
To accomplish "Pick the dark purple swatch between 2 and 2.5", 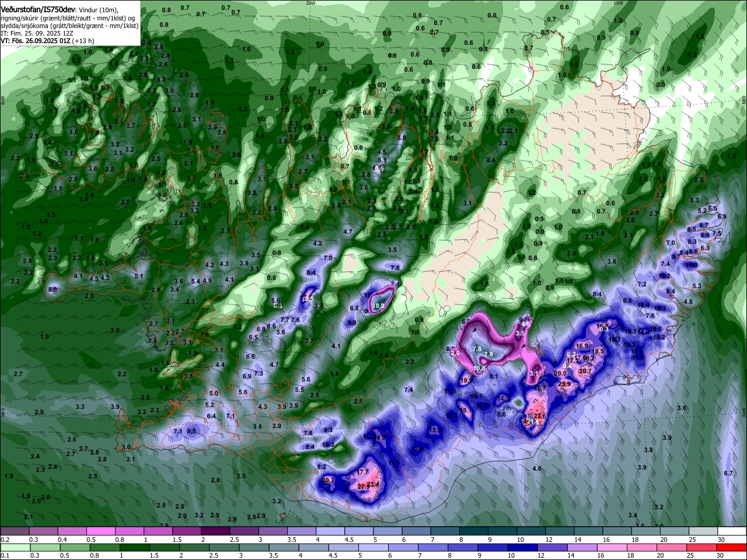I will 215,531.
